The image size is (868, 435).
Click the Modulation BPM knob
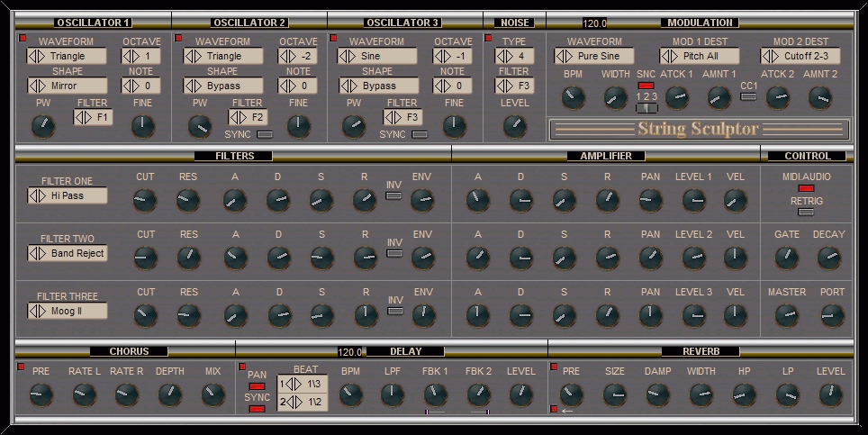(573, 98)
